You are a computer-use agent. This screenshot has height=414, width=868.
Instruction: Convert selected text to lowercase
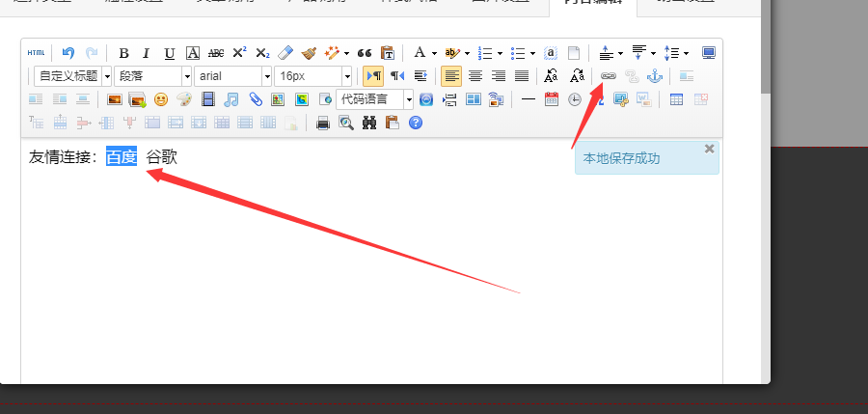pyautogui.click(x=578, y=76)
